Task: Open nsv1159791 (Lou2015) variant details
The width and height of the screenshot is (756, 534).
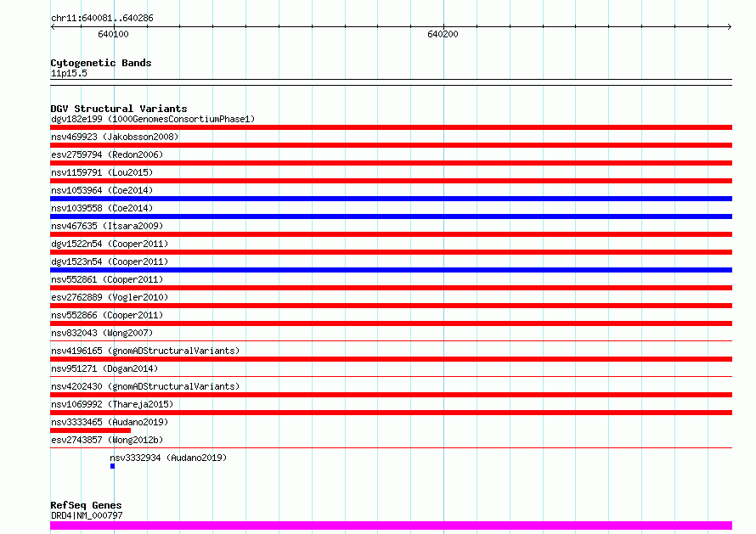Action: pos(102,172)
